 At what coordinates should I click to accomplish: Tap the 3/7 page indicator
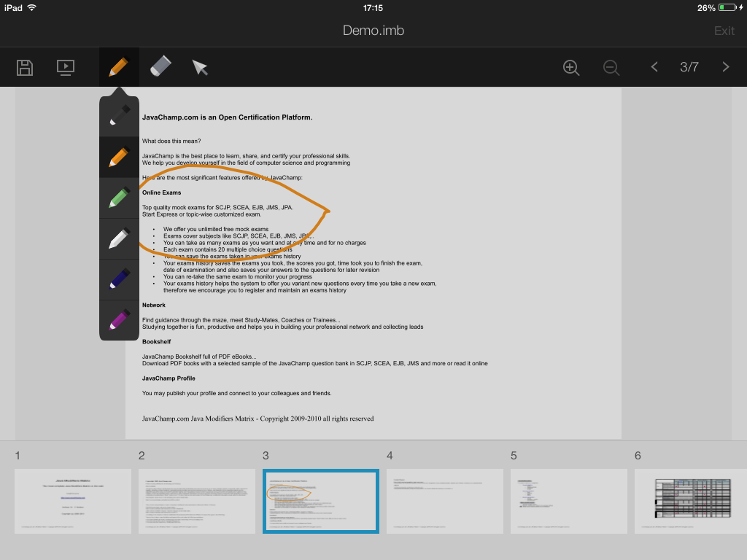pos(689,67)
